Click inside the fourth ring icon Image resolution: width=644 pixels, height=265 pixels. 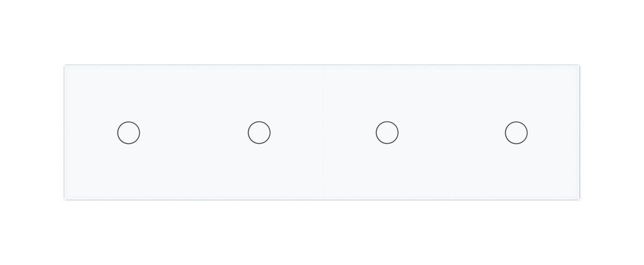coord(516,132)
